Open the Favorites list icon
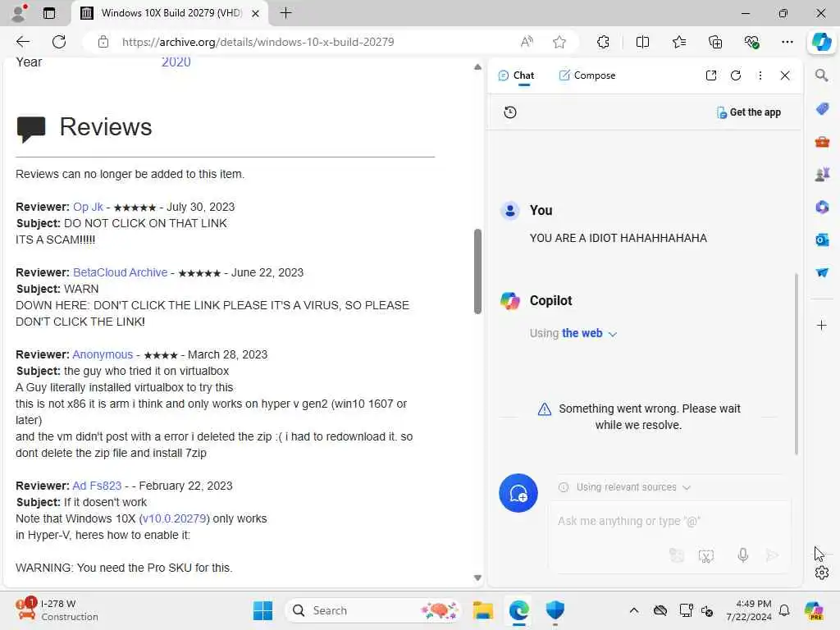This screenshot has width=840, height=630. tap(678, 42)
